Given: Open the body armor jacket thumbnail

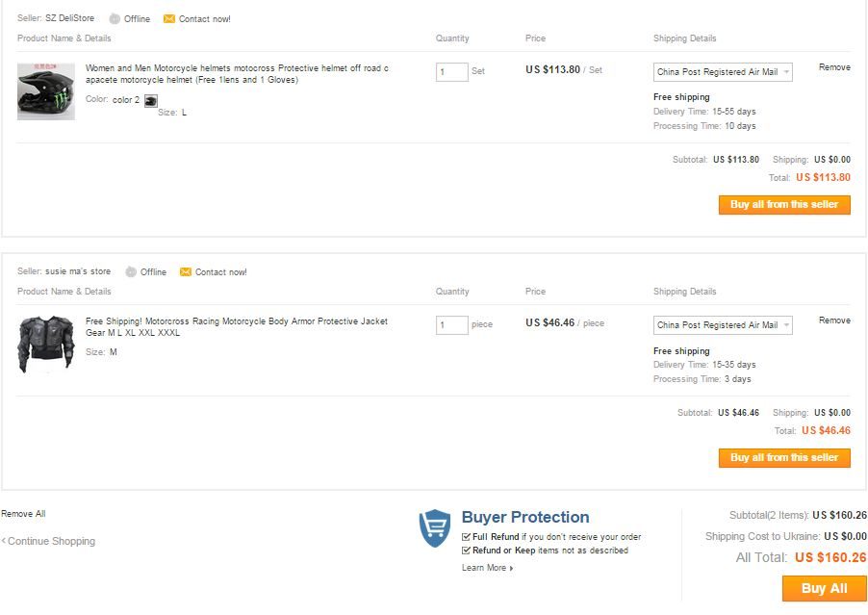Looking at the screenshot, I should (x=46, y=345).
